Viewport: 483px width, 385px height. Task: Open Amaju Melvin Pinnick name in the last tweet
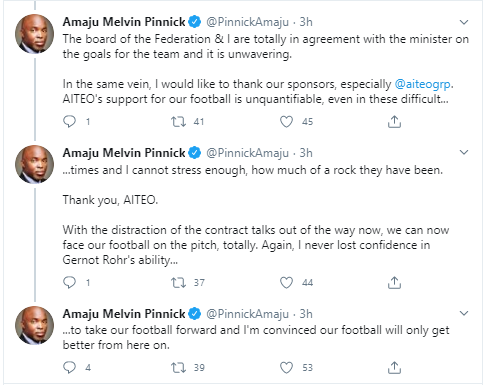coord(124,314)
